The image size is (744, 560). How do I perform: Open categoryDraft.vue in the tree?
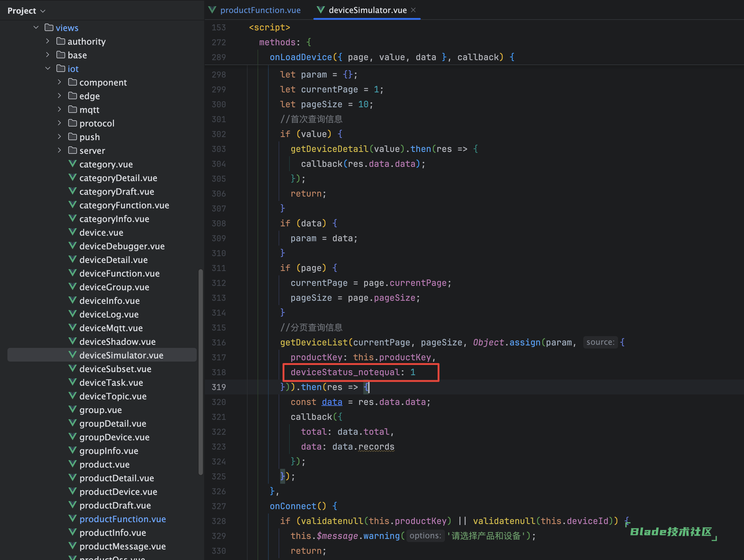(x=117, y=191)
